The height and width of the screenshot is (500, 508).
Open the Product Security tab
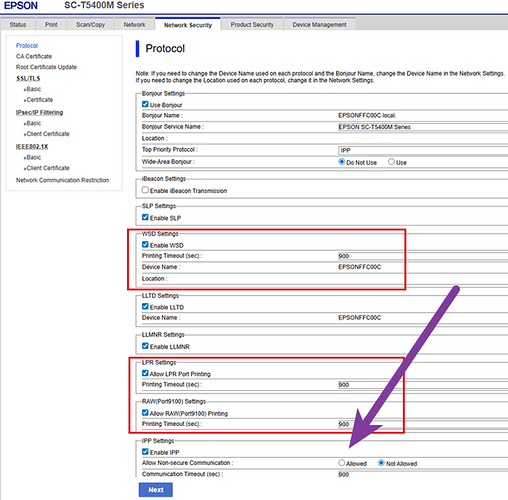[x=252, y=25]
